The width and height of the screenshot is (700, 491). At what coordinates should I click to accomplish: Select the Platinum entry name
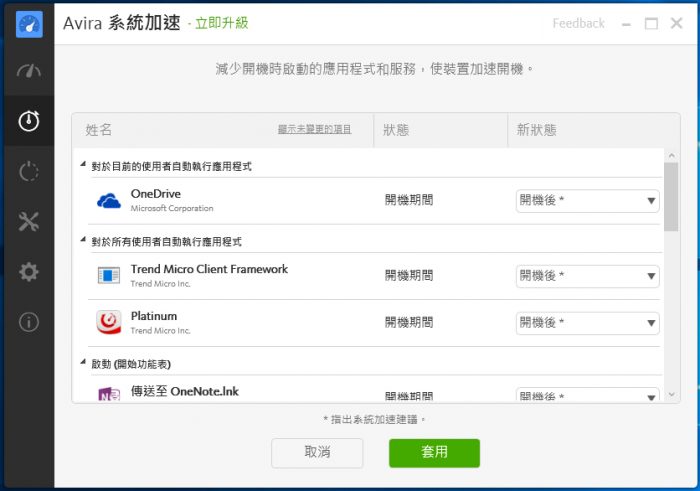(154, 316)
